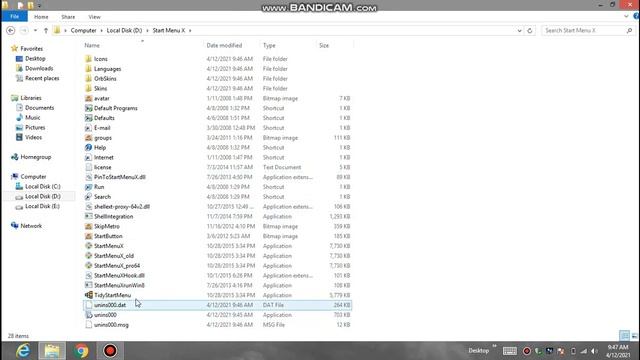The width and height of the screenshot is (640, 360).
Task: Open Local Disk (C:) in sidebar
Action: (42, 187)
